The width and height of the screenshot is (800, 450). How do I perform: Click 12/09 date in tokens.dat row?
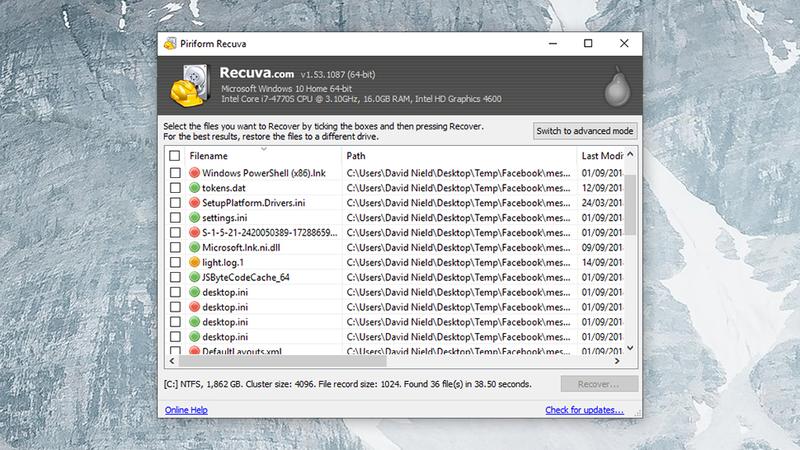602,188
